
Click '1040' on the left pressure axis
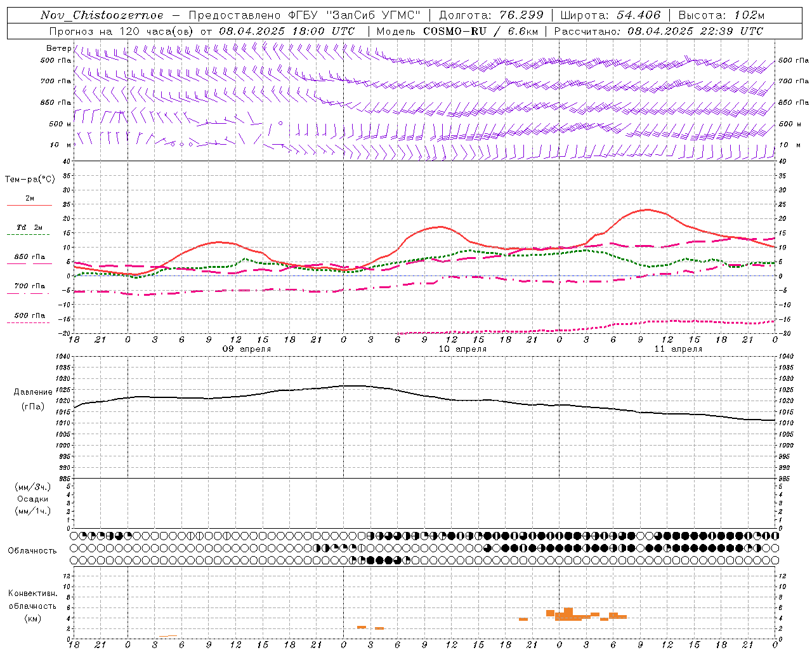(62, 357)
